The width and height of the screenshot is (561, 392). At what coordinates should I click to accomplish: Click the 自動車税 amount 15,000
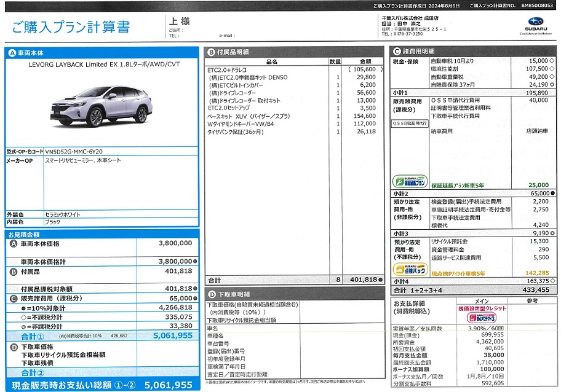[x=538, y=61]
